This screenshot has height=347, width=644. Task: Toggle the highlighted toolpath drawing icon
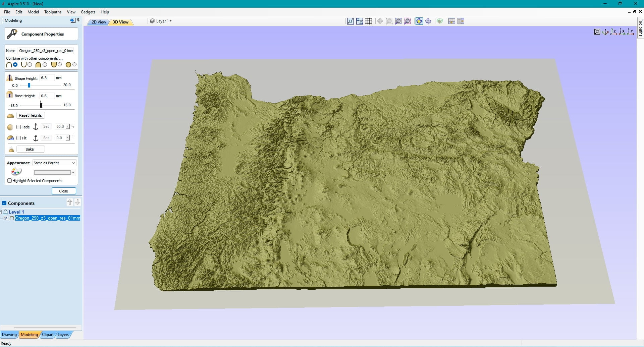coord(419,21)
